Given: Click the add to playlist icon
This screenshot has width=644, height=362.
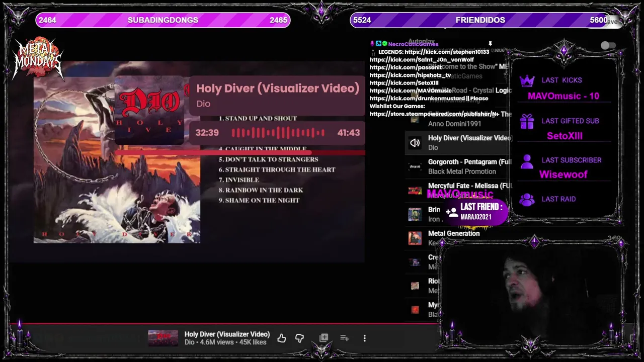Looking at the screenshot, I should click(x=344, y=338).
